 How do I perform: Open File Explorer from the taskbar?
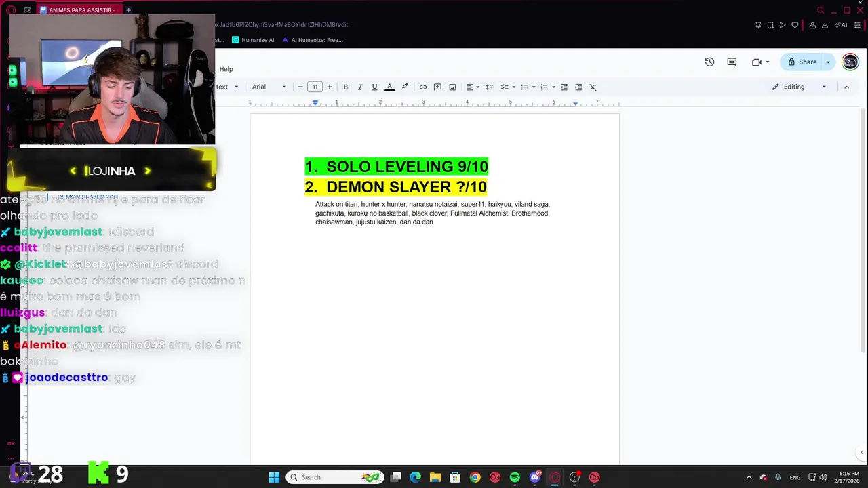[435, 477]
